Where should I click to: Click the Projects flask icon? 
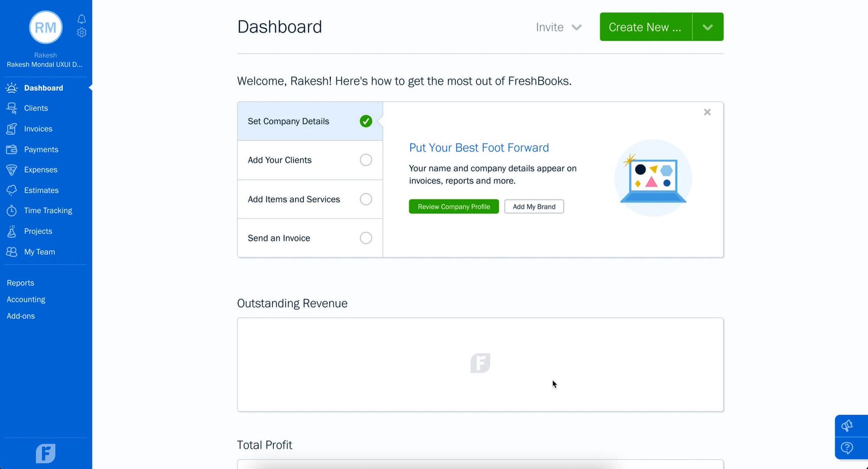(11, 231)
